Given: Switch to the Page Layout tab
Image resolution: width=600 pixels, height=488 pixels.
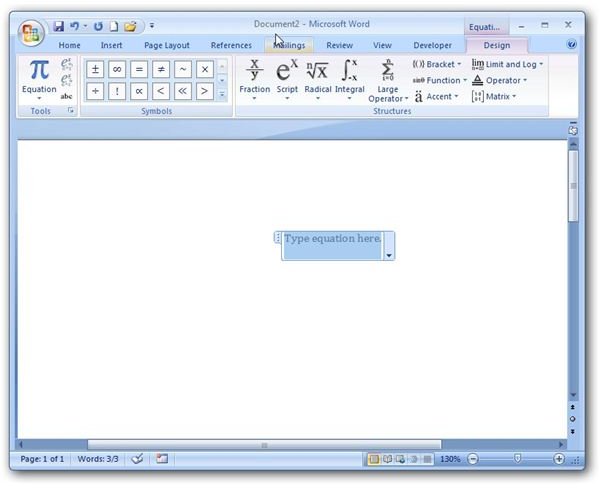Looking at the screenshot, I should [167, 45].
